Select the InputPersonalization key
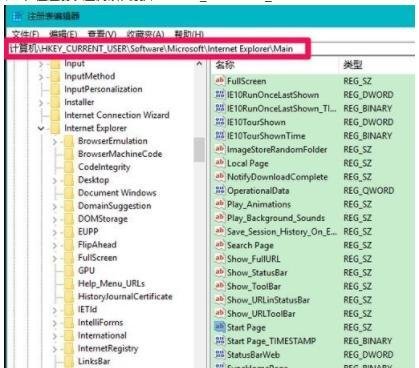419x368 pixels. click(x=103, y=89)
